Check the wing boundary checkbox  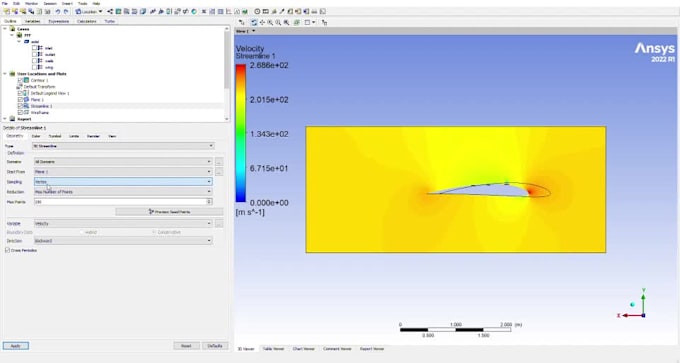pos(34,67)
